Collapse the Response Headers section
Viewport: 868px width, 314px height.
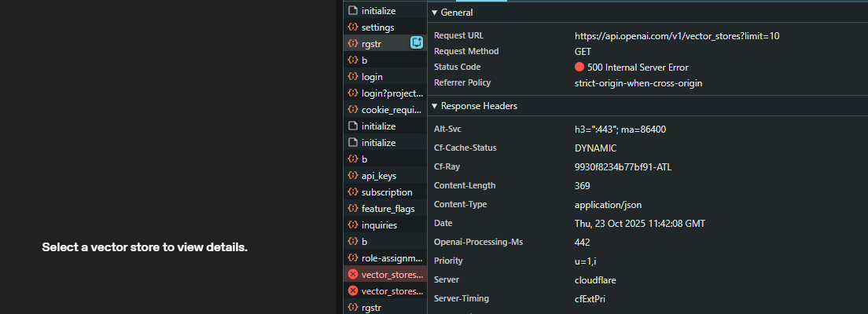435,106
